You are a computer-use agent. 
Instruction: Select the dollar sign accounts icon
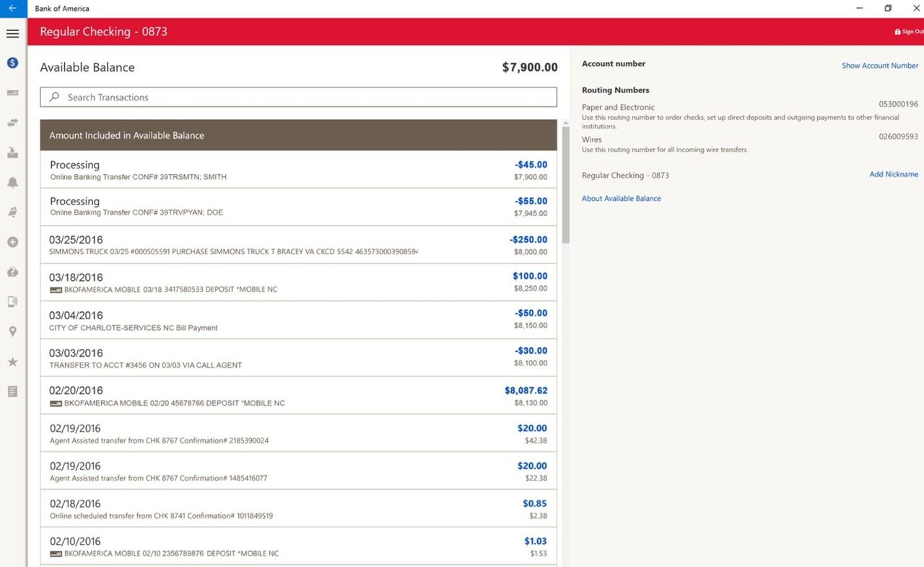tap(12, 63)
